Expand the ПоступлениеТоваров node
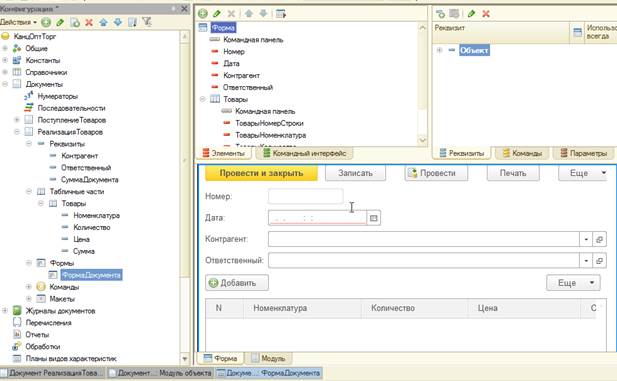Image resolution: width=617 pixels, height=381 pixels. point(17,120)
